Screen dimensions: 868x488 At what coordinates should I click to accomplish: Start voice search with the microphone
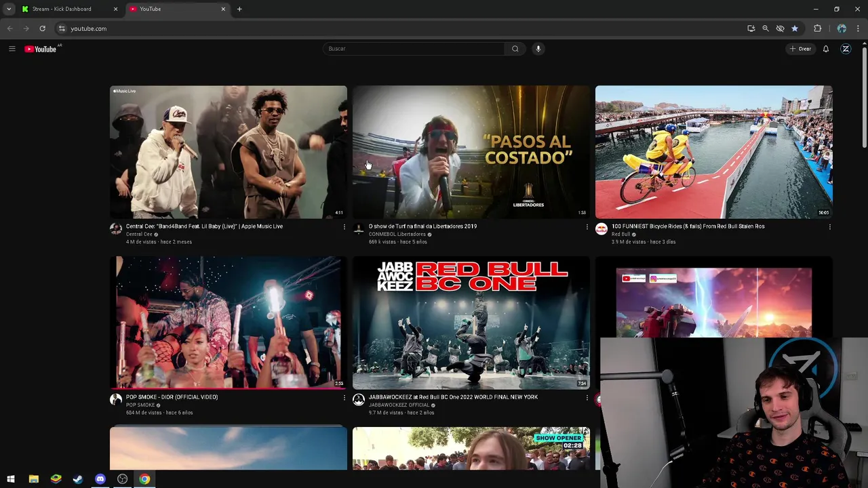[538, 49]
